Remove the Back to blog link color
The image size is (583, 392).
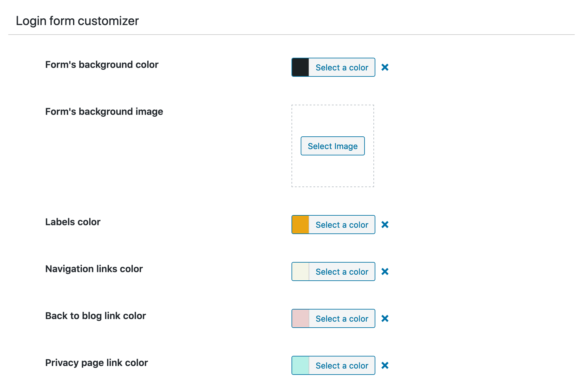(x=385, y=318)
